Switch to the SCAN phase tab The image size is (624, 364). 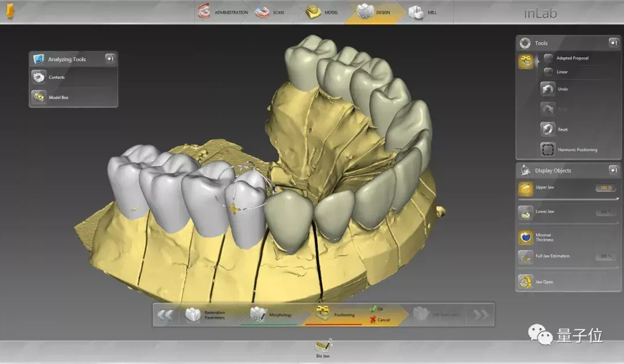pos(270,12)
